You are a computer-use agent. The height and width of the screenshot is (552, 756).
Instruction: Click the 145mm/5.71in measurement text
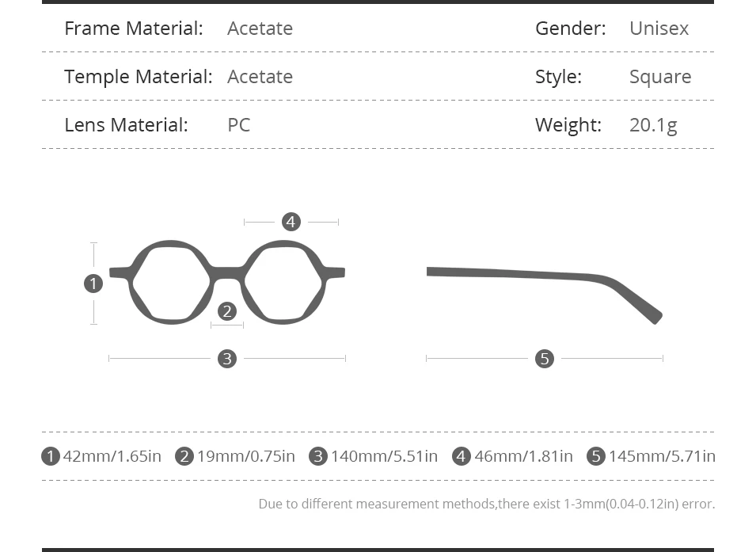(x=662, y=456)
